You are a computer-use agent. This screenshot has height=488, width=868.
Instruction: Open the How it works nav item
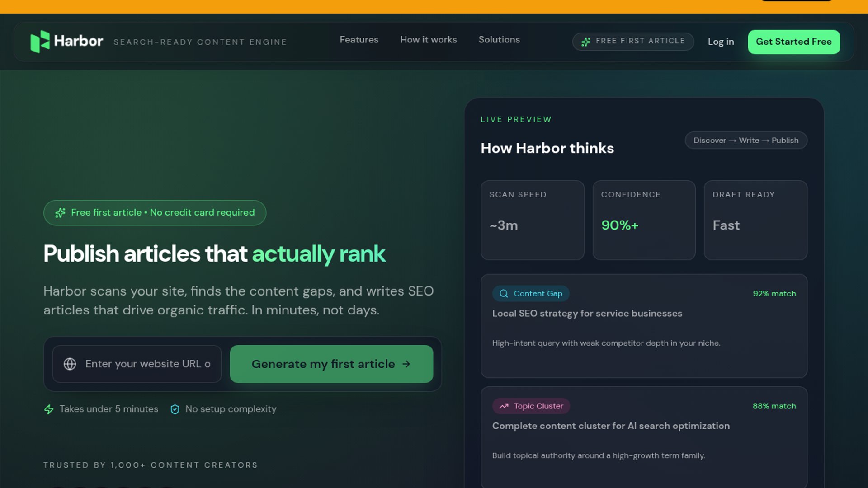point(428,40)
